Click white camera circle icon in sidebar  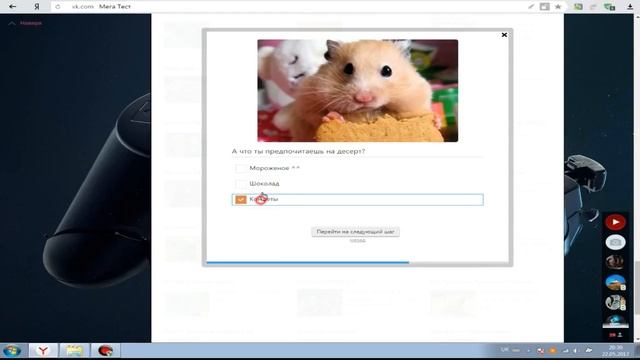(615, 242)
